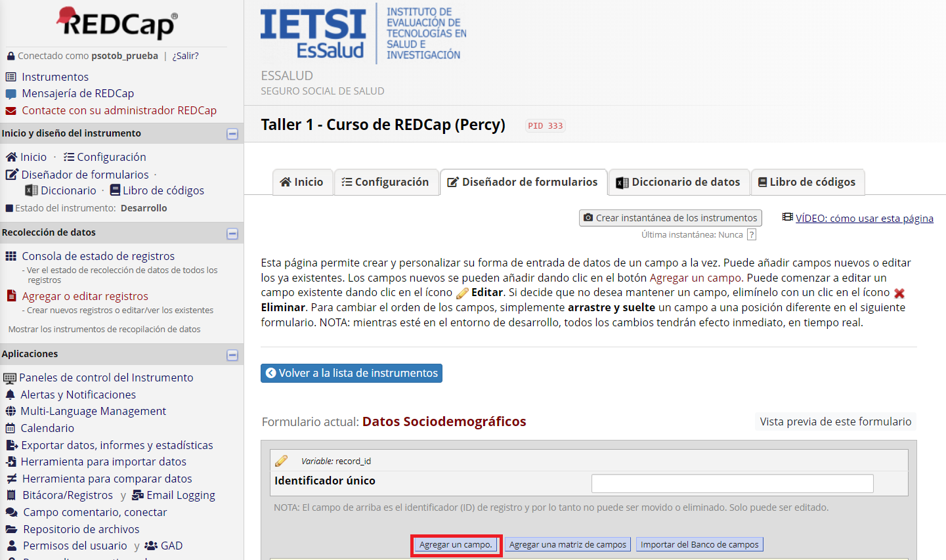This screenshot has width=946, height=560.
Task: Click Contacte con su administrador REDCap
Action: [x=119, y=110]
